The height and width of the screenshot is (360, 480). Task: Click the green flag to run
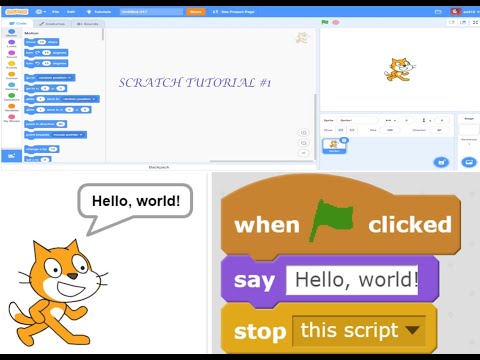(325, 22)
